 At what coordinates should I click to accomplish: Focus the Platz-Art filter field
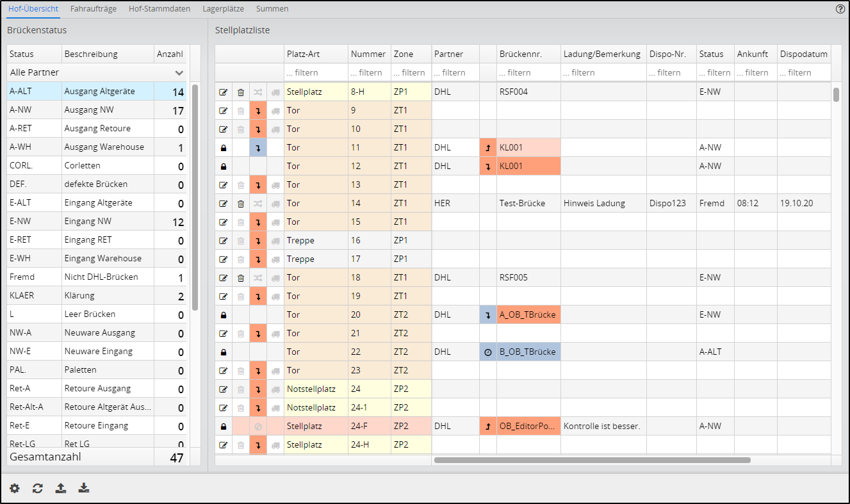[316, 72]
